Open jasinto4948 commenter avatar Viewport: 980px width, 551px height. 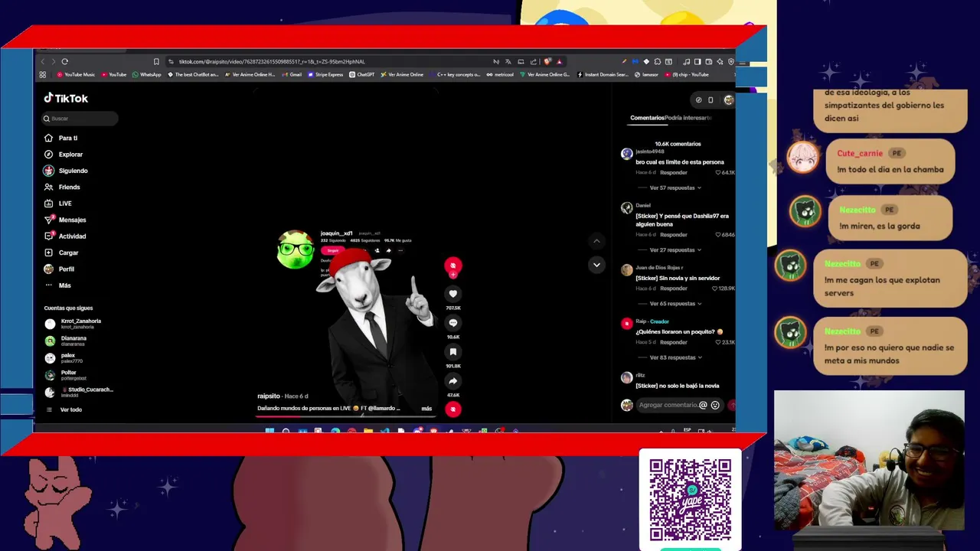[x=627, y=154]
